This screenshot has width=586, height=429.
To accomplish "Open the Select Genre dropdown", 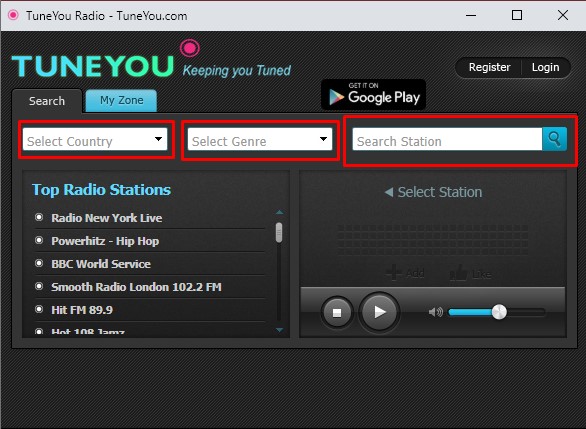I will [260, 139].
